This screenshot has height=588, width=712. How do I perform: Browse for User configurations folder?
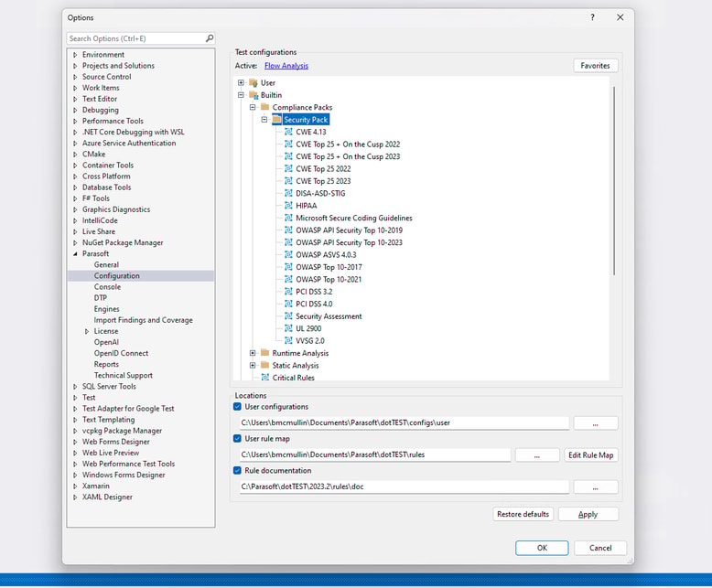coord(595,423)
